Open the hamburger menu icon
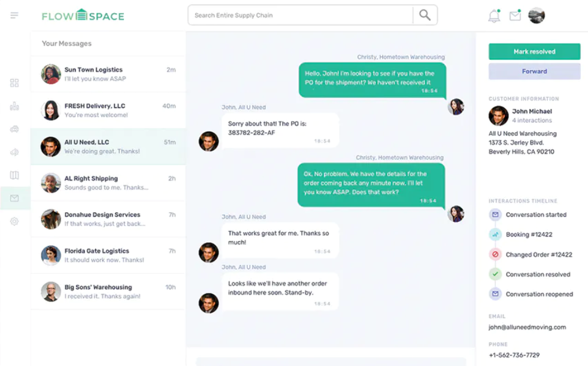 click(14, 15)
